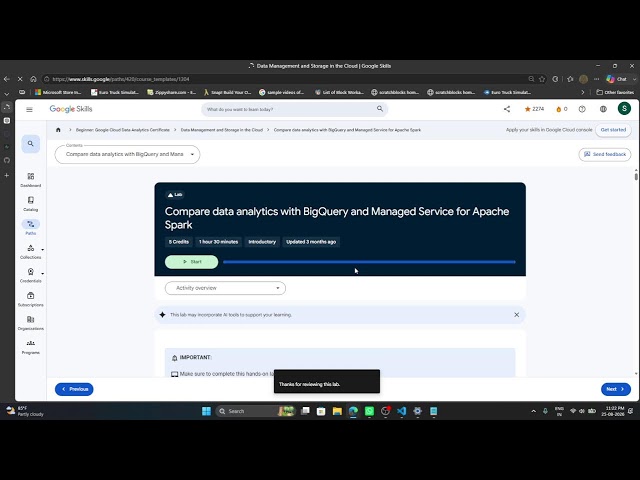Click the Send feedback button
This screenshot has height=480, width=640.
[x=605, y=154]
